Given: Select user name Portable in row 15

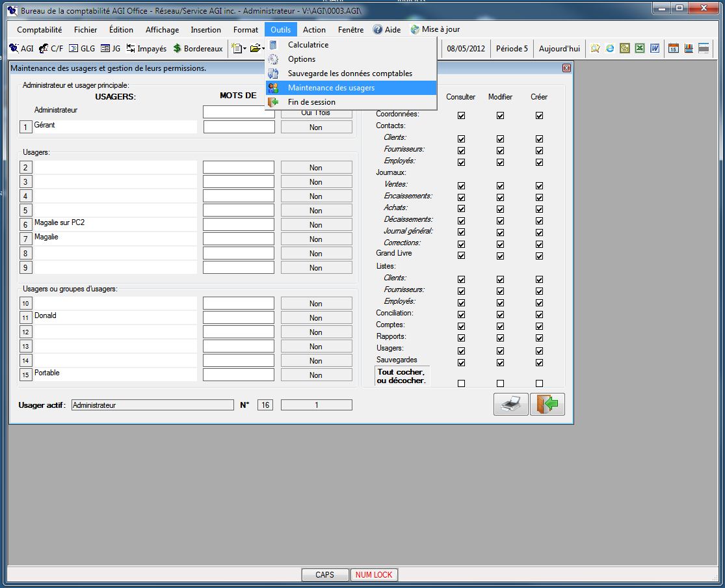Looking at the screenshot, I should pyautogui.click(x=115, y=373).
